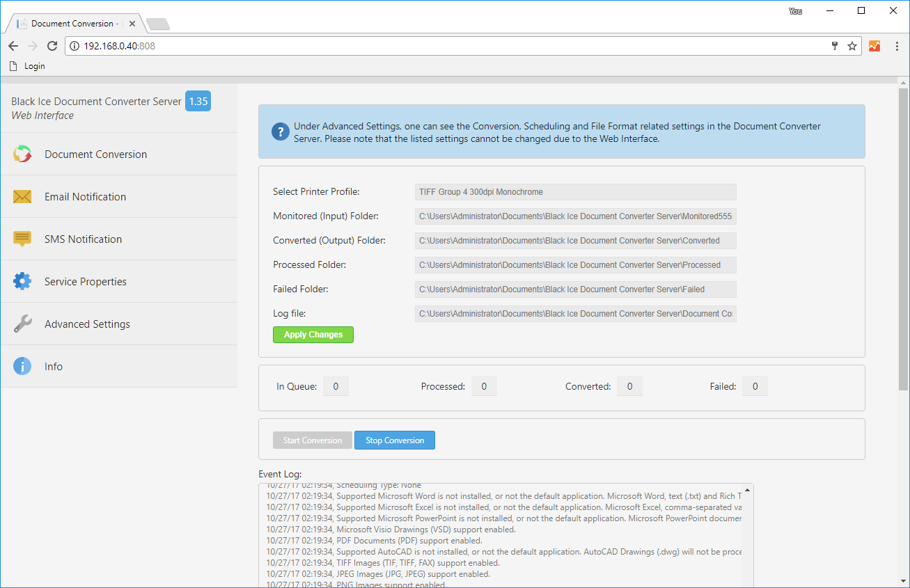This screenshot has height=588, width=910.
Task: Click the back navigation arrow
Action: (13, 45)
